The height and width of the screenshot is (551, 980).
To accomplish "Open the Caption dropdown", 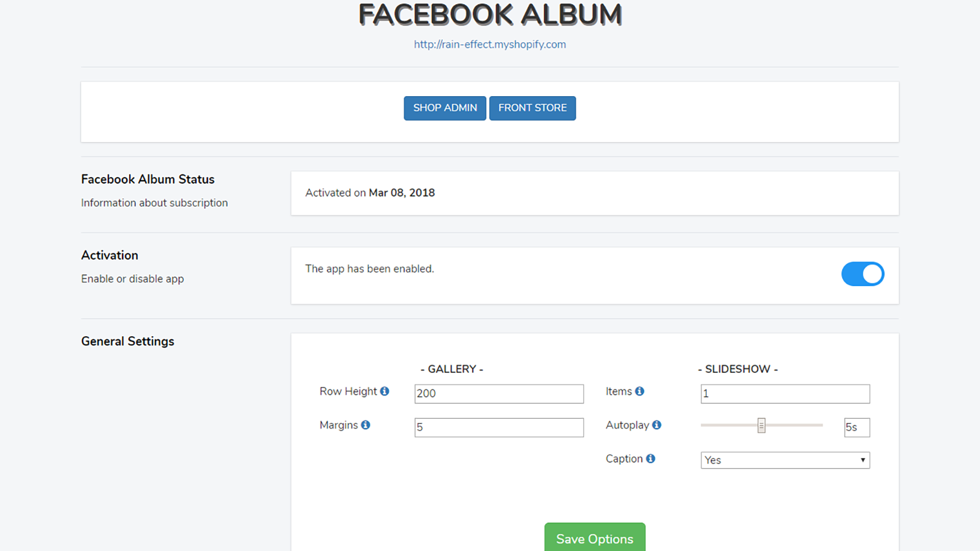I will click(785, 460).
